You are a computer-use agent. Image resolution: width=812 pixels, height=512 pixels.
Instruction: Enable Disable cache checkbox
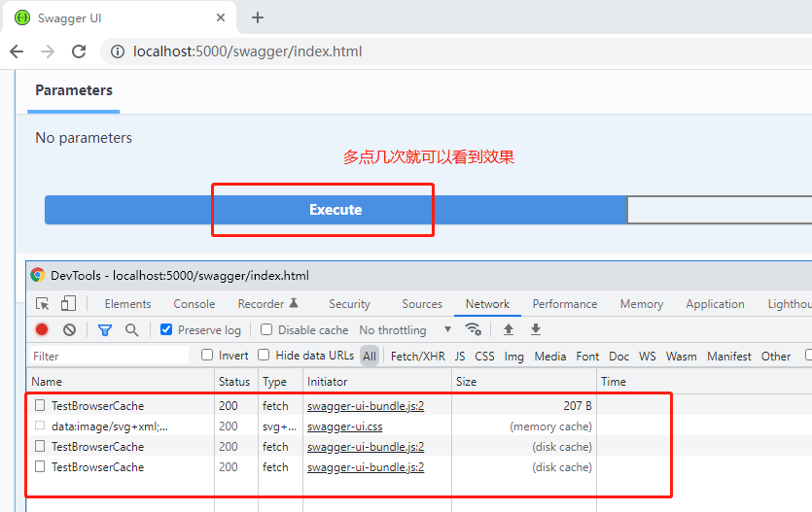pyautogui.click(x=266, y=329)
